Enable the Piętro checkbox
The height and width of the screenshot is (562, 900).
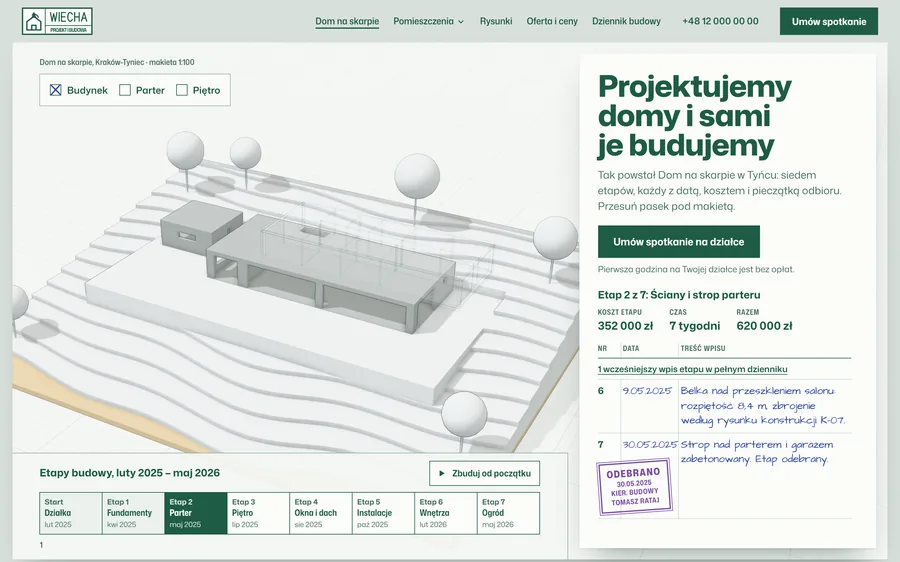tap(182, 90)
